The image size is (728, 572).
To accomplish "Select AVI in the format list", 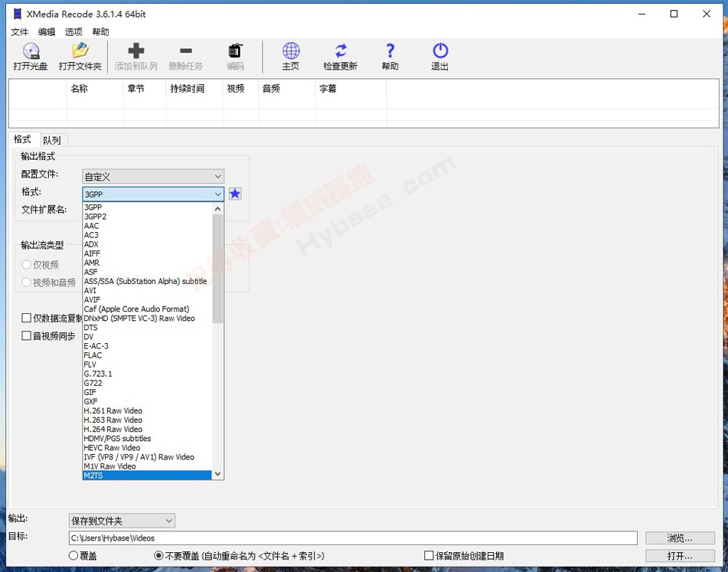I will (x=147, y=291).
